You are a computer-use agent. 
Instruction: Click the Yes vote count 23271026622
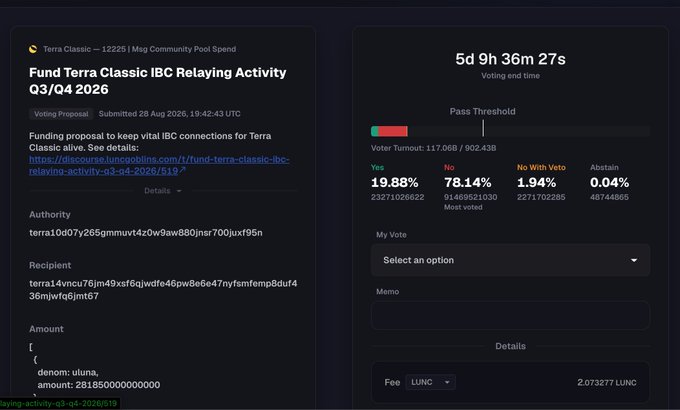coord(397,197)
